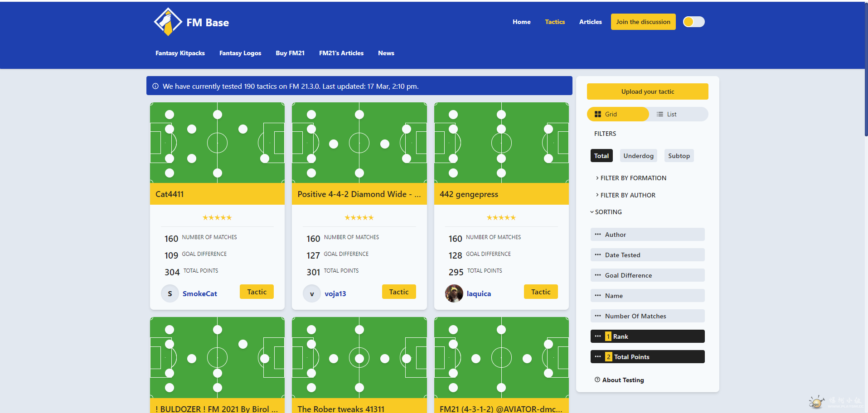Click the drag handle beside Author sorting
This screenshot has width=868, height=413.
coord(598,235)
